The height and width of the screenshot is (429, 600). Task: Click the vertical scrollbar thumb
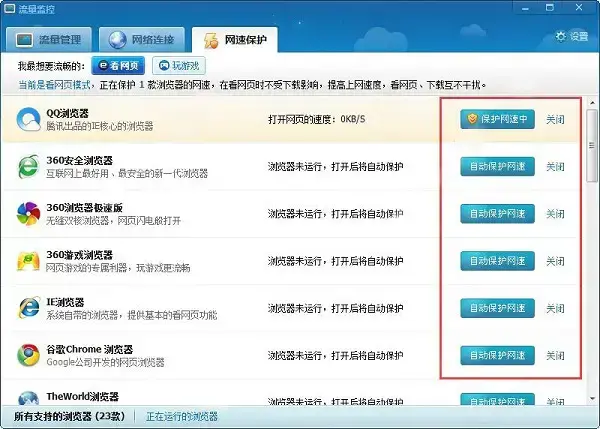pyautogui.click(x=592, y=145)
